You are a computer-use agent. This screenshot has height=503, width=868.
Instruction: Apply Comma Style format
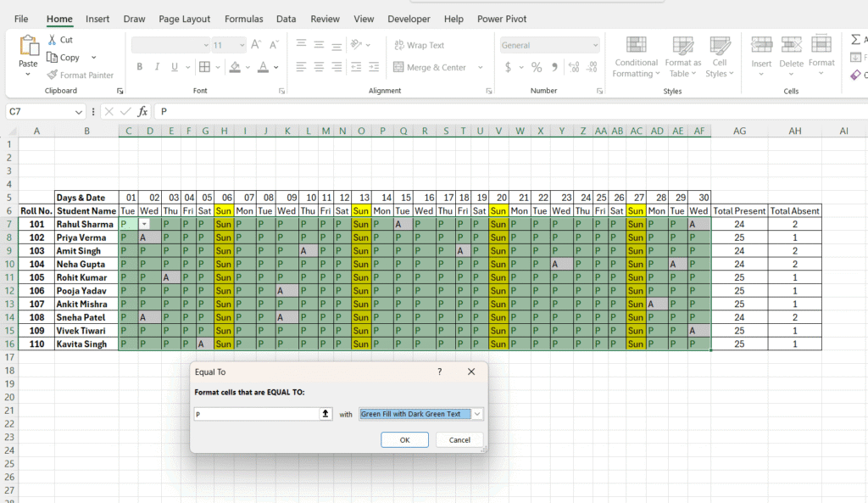554,67
